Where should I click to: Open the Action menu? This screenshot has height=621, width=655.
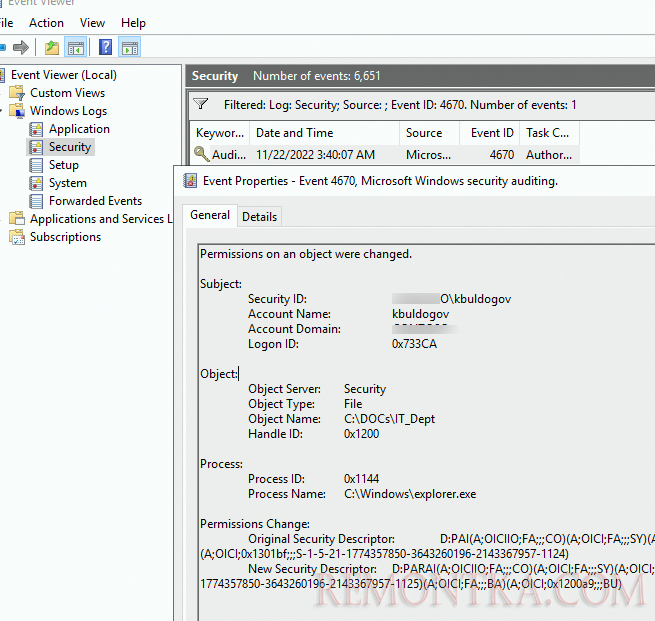46,23
